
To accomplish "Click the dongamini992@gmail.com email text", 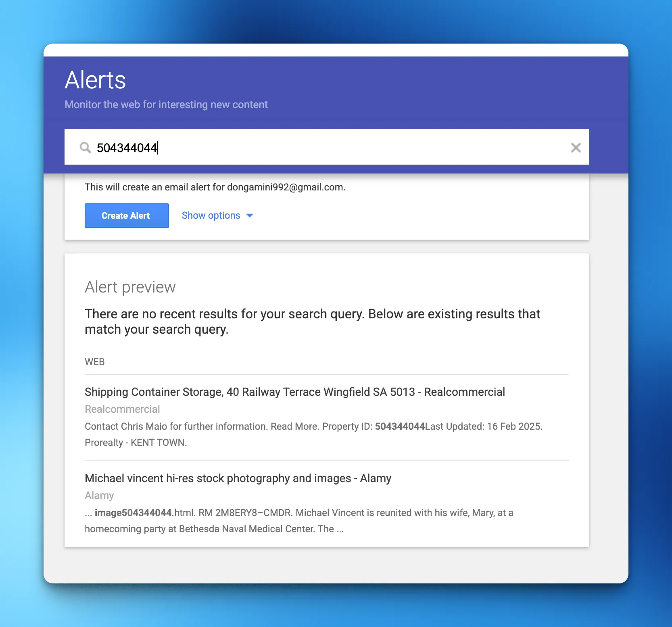I will pyautogui.click(x=286, y=187).
